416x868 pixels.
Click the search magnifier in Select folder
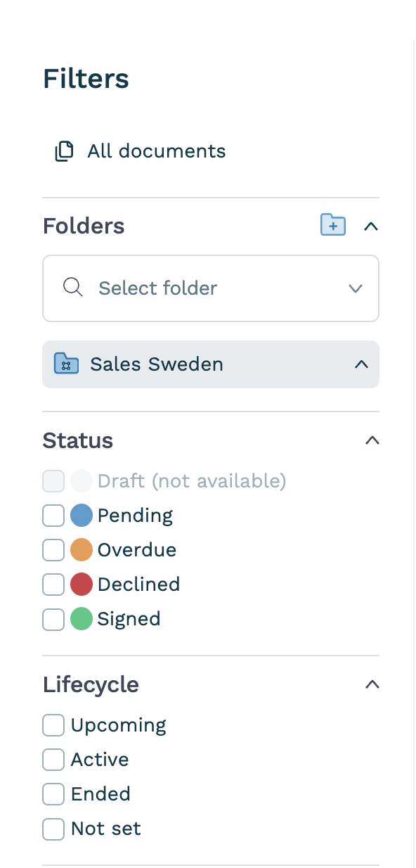(x=73, y=287)
